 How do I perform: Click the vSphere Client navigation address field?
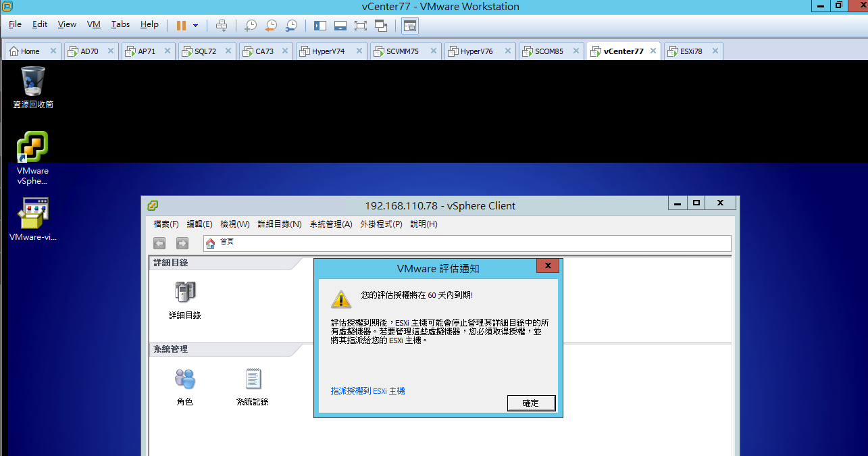467,243
